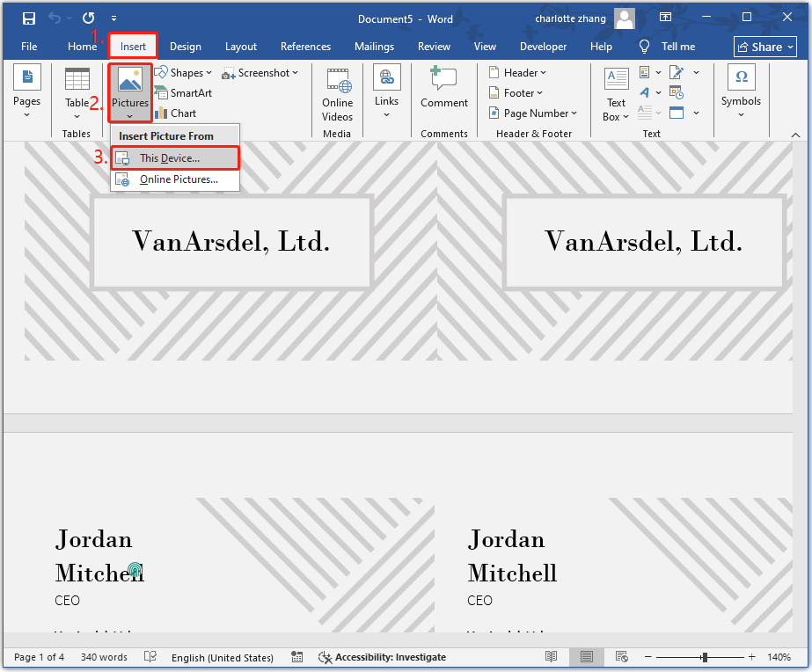
Task: Select the Review tab
Action: 434,47
